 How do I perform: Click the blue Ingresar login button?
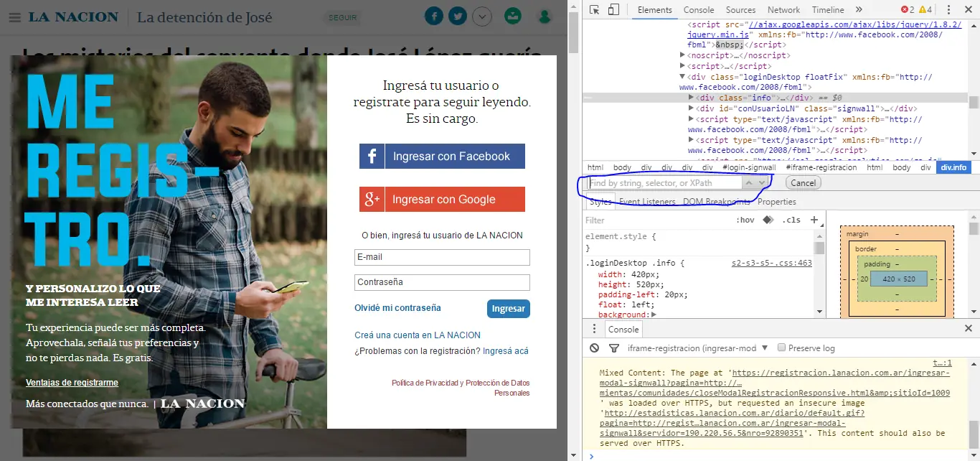point(509,309)
